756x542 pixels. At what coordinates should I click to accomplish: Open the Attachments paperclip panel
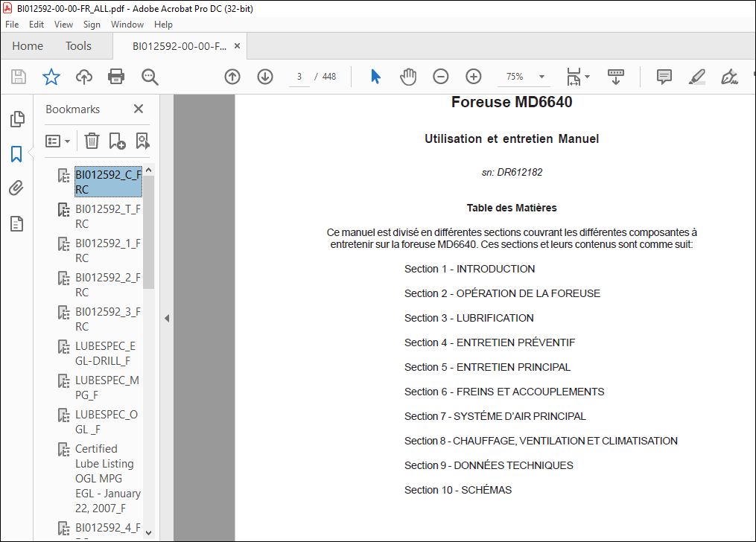point(16,188)
